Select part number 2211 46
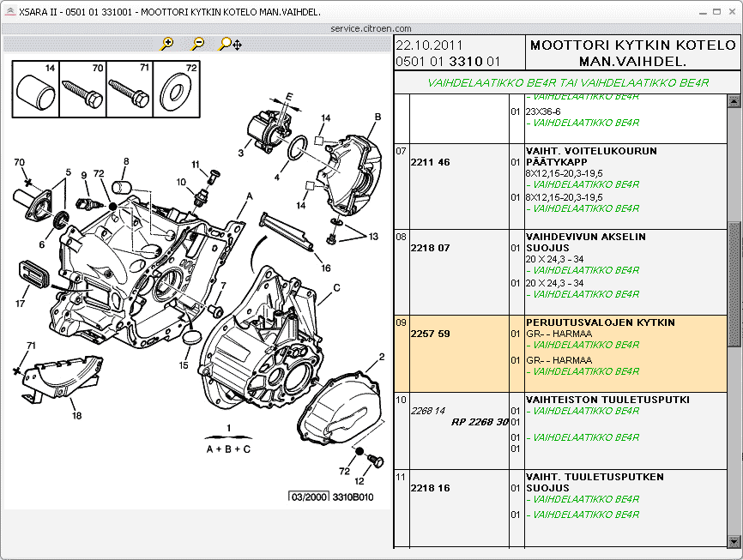This screenshot has height=560, width=743. click(x=431, y=162)
